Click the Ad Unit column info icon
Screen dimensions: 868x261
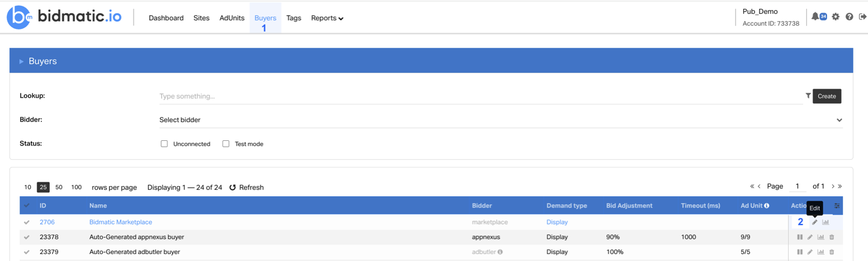point(767,206)
